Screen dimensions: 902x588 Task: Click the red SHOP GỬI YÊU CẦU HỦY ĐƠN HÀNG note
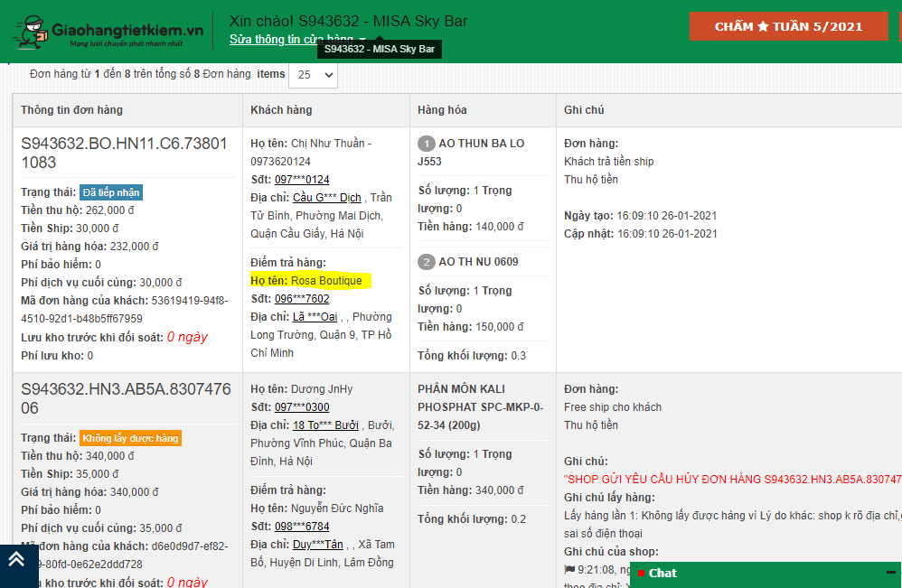coord(732,480)
